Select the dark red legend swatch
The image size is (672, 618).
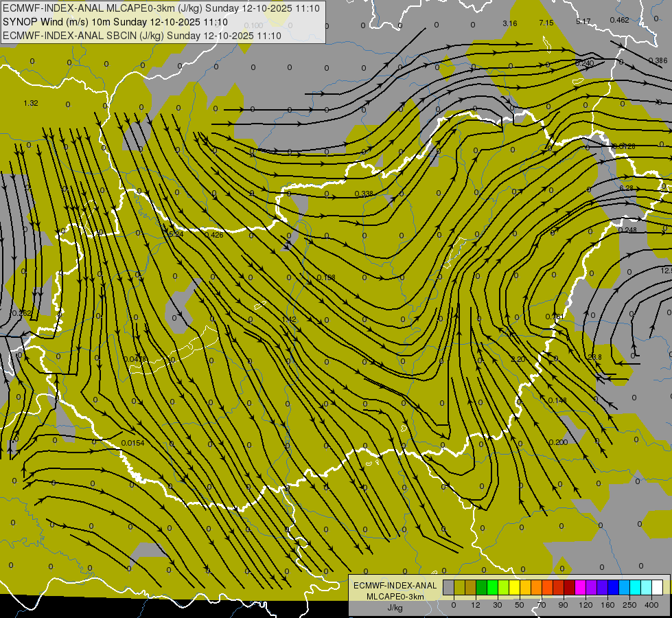coord(570,588)
